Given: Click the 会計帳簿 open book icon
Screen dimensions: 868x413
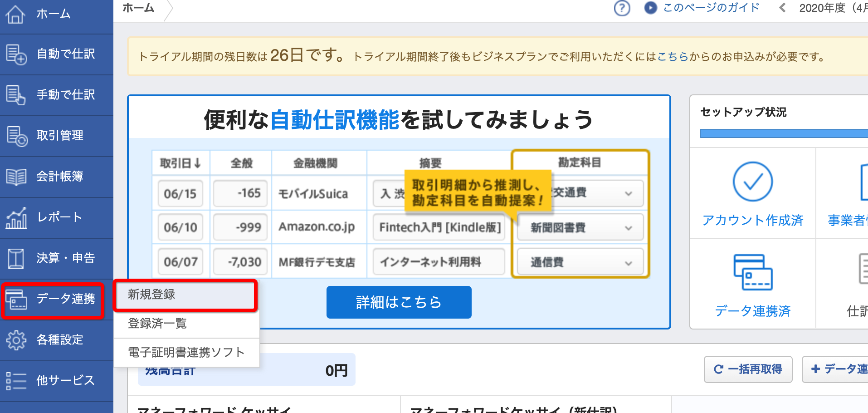Looking at the screenshot, I should point(16,177).
